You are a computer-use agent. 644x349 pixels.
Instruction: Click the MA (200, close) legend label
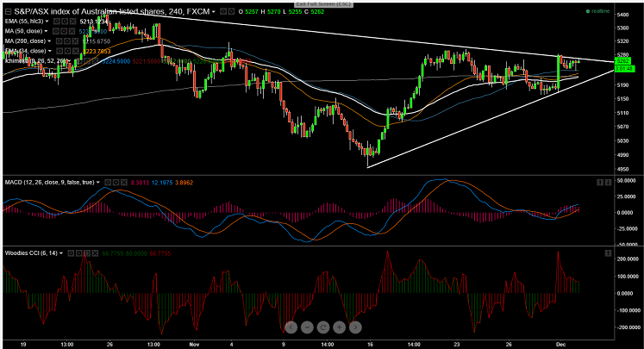(25, 41)
